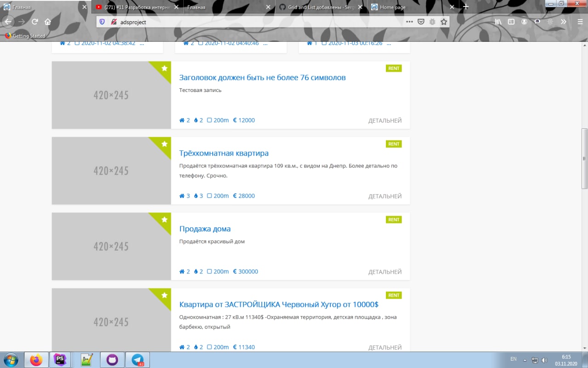Bookmark this page with the star icon
Screen dimensions: 588x368
click(x=444, y=22)
